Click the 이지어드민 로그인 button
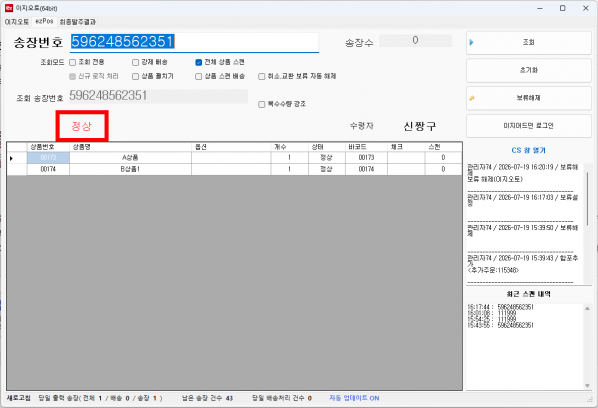Viewport: 598px width, 408px height. (529, 126)
